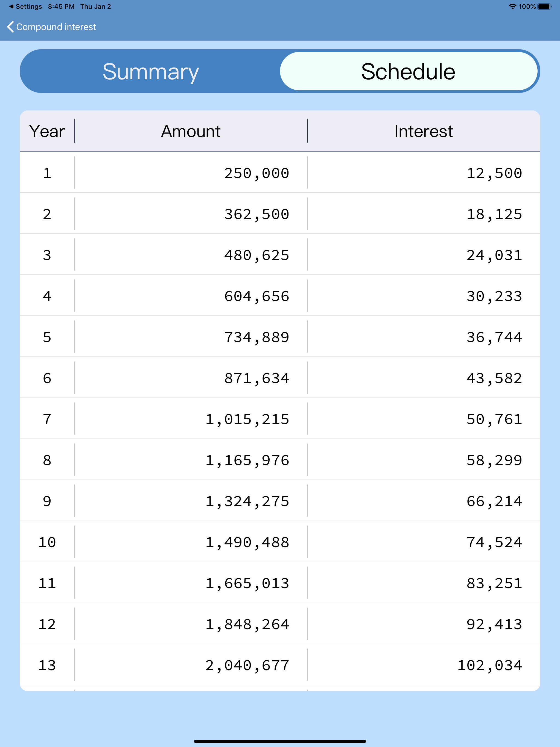Tap amount 1,848,264 in year 12
560x747 pixels.
click(247, 625)
